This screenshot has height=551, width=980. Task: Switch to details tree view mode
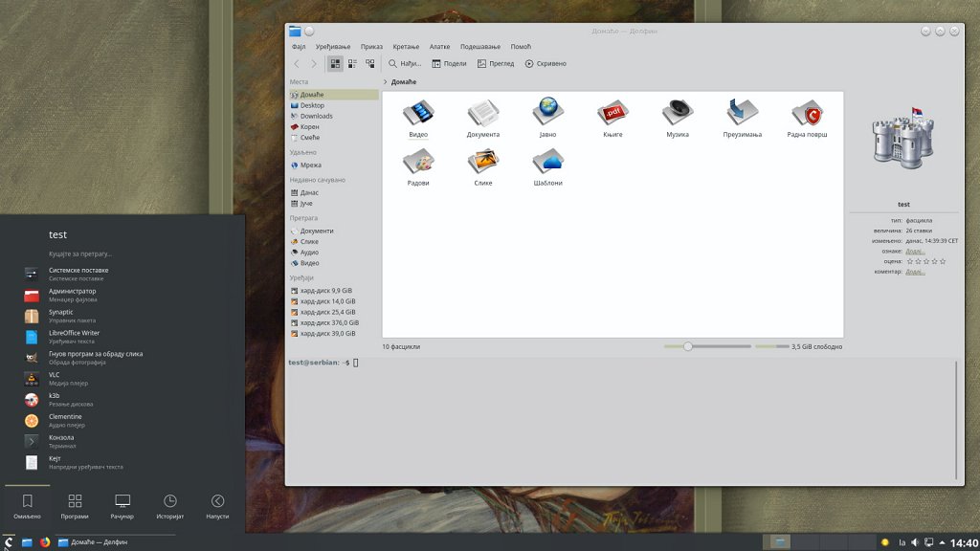click(x=369, y=64)
